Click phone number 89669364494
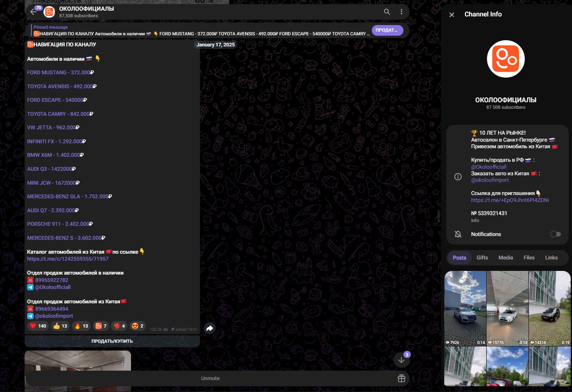 pos(52,309)
